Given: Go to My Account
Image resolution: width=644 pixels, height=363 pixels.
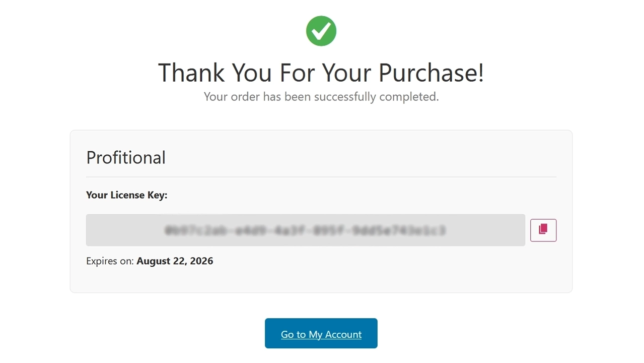Looking at the screenshot, I should 321,333.
